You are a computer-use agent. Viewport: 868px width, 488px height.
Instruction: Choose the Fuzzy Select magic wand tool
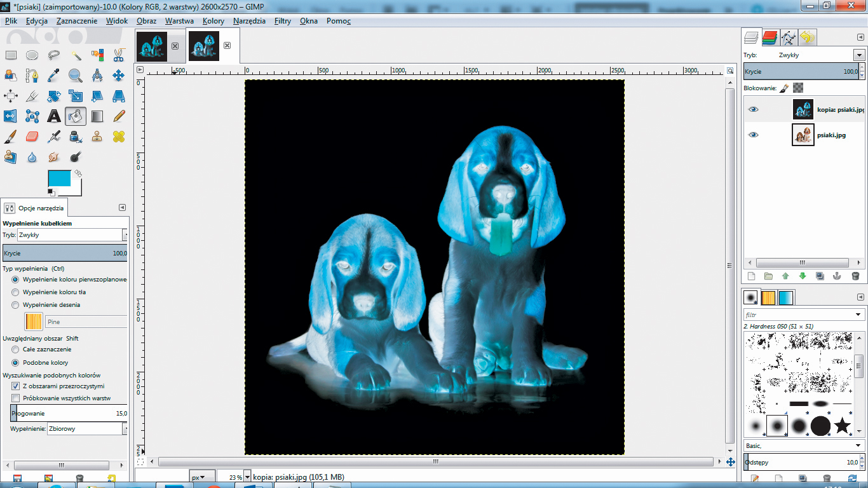[76, 55]
